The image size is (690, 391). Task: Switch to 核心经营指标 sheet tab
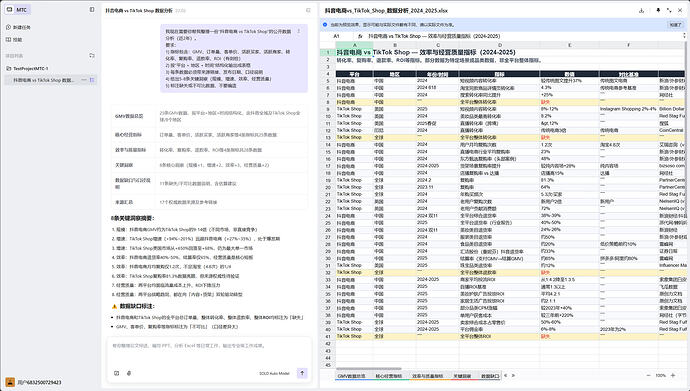click(389, 376)
